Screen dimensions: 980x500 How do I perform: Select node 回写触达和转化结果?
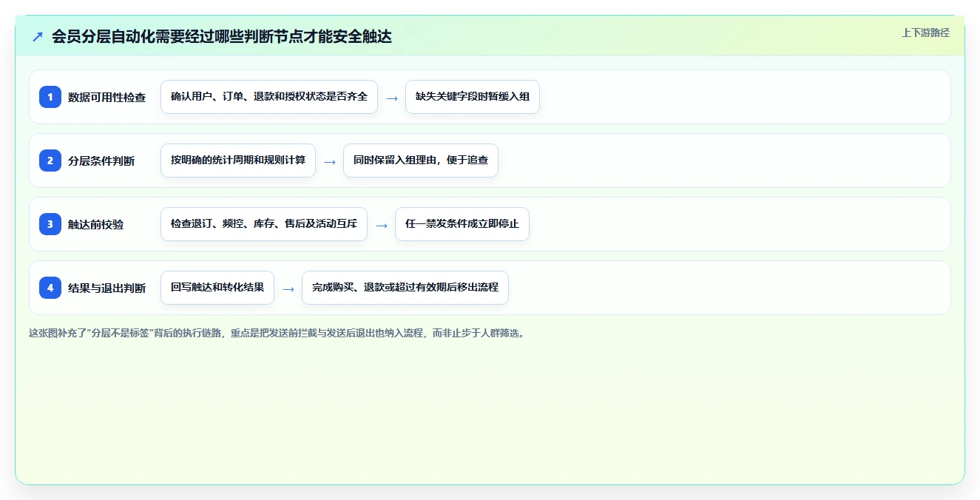click(x=217, y=288)
